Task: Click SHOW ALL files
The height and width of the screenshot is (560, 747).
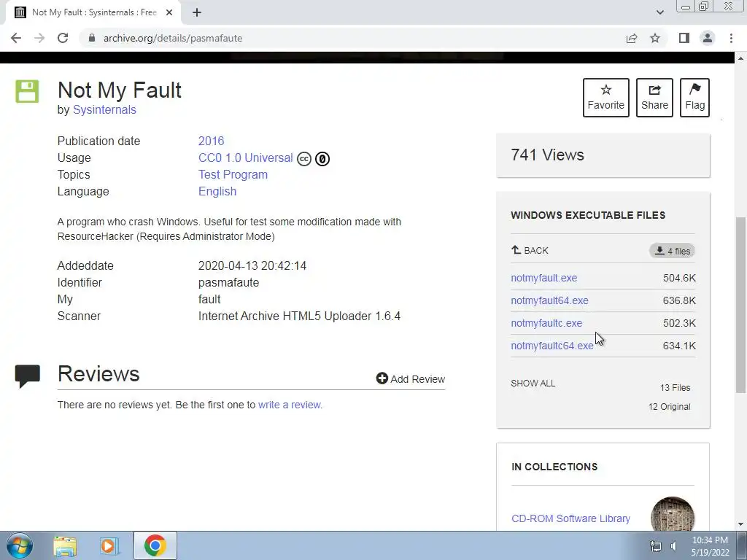Action: (x=533, y=384)
